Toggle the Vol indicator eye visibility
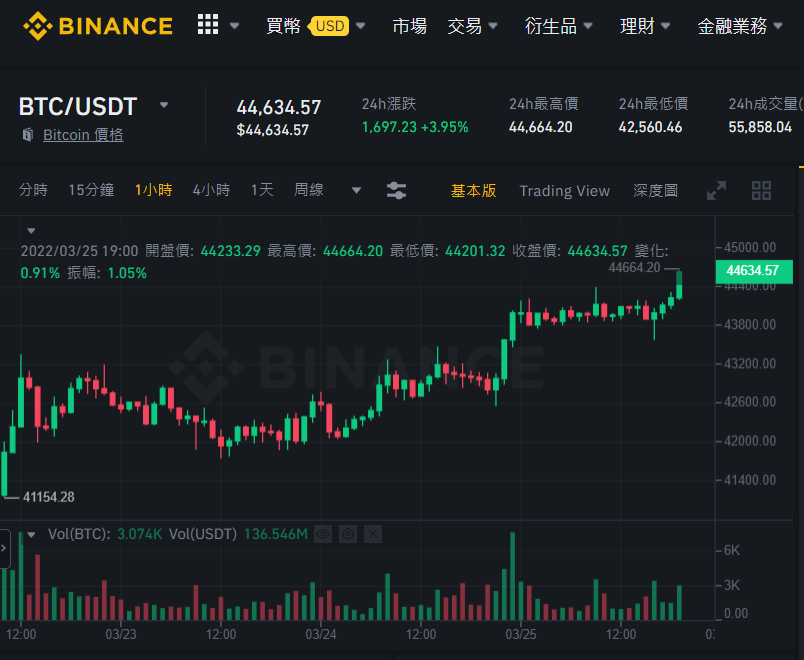Screen dimensions: 804x660 point(323,534)
